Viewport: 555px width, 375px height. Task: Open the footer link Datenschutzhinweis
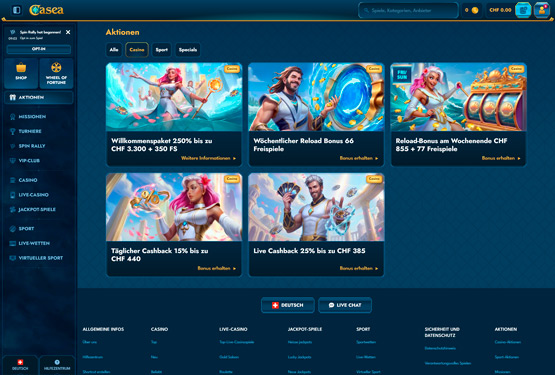(x=440, y=348)
